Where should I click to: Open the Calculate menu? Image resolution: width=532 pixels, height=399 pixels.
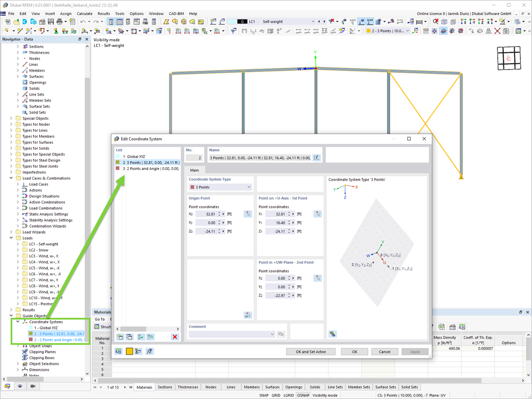pyautogui.click(x=84, y=14)
